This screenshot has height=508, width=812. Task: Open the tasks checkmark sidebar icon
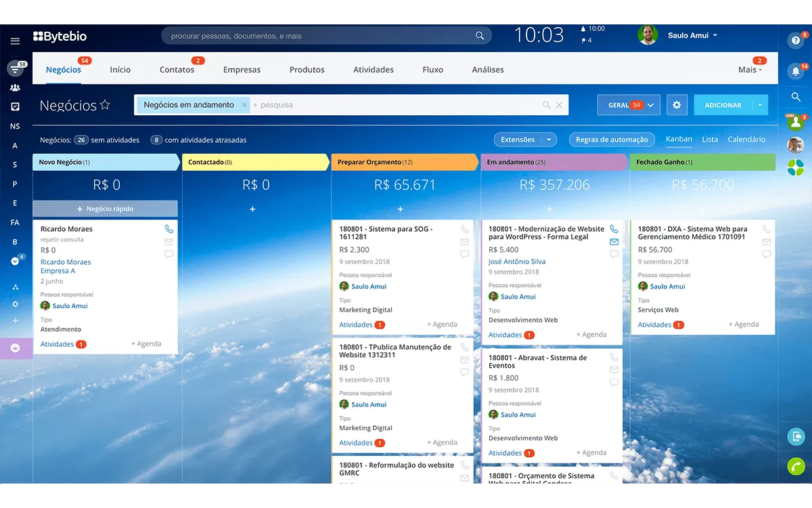point(15,107)
